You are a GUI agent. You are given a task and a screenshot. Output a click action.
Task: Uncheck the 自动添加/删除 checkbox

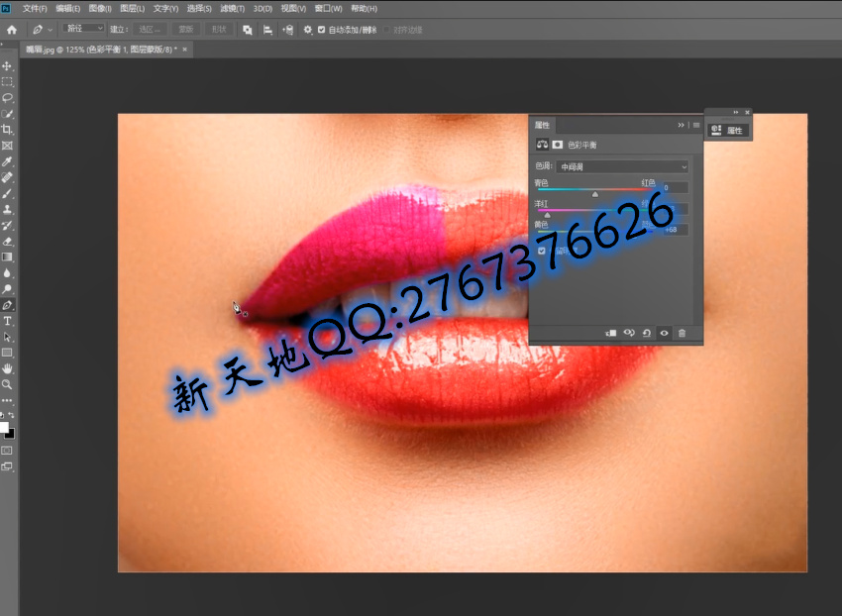(321, 30)
